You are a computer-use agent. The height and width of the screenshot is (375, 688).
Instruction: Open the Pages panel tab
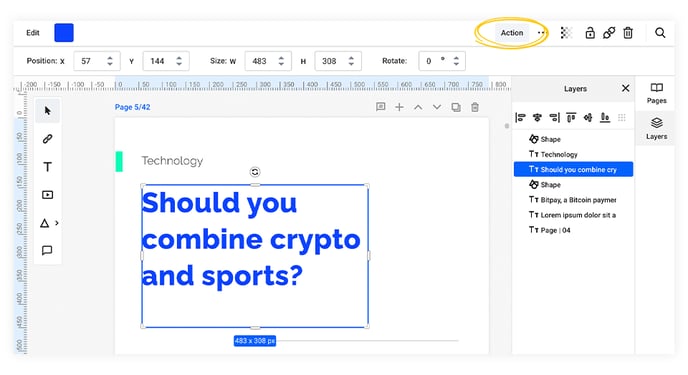[656, 93]
